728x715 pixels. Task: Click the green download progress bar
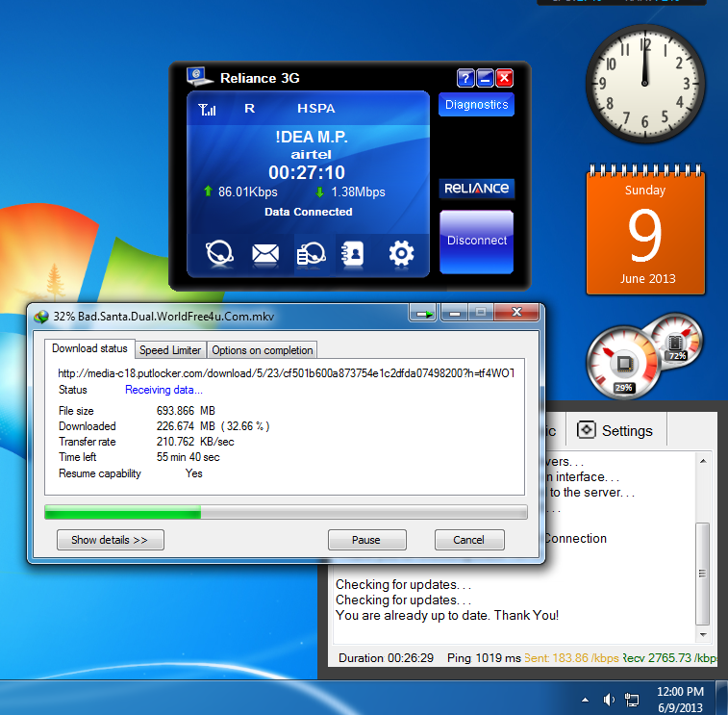point(286,512)
